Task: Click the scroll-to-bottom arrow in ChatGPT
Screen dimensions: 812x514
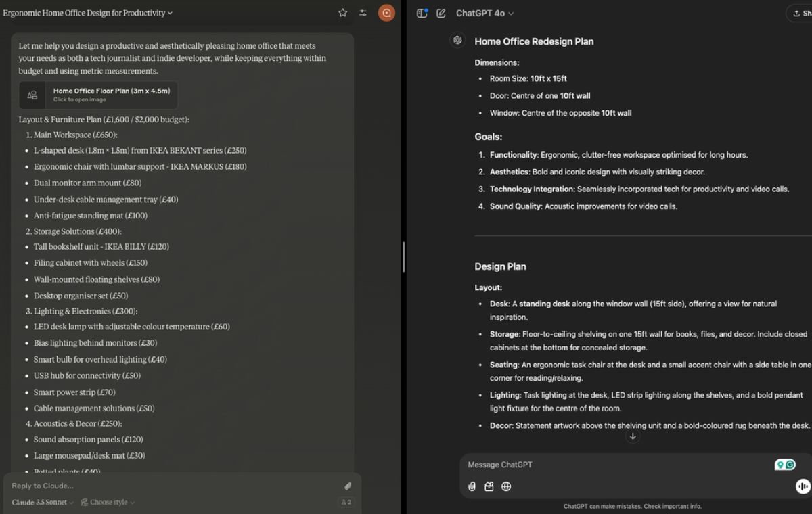Action: [x=633, y=436]
